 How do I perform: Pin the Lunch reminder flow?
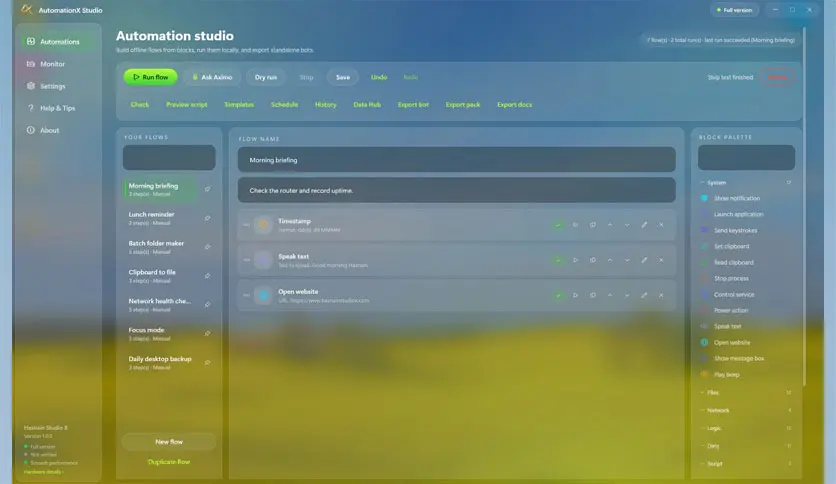tap(207, 218)
